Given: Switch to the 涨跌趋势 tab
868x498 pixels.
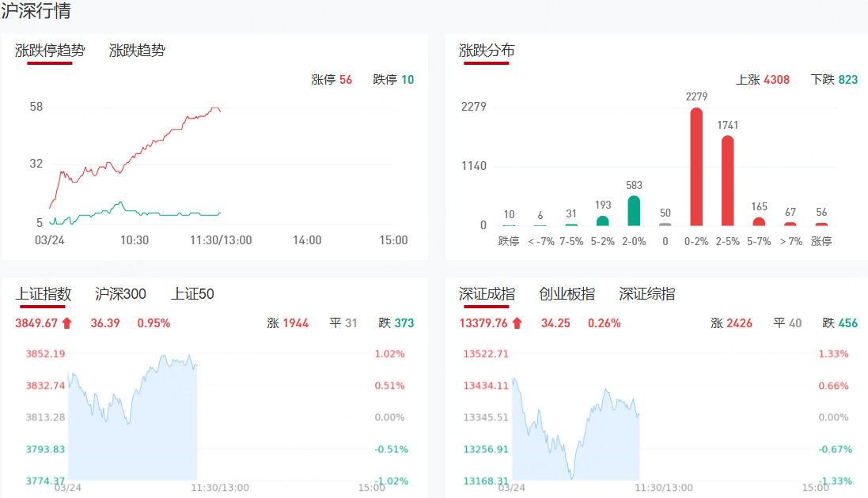Looking at the screenshot, I should pyautogui.click(x=137, y=51).
